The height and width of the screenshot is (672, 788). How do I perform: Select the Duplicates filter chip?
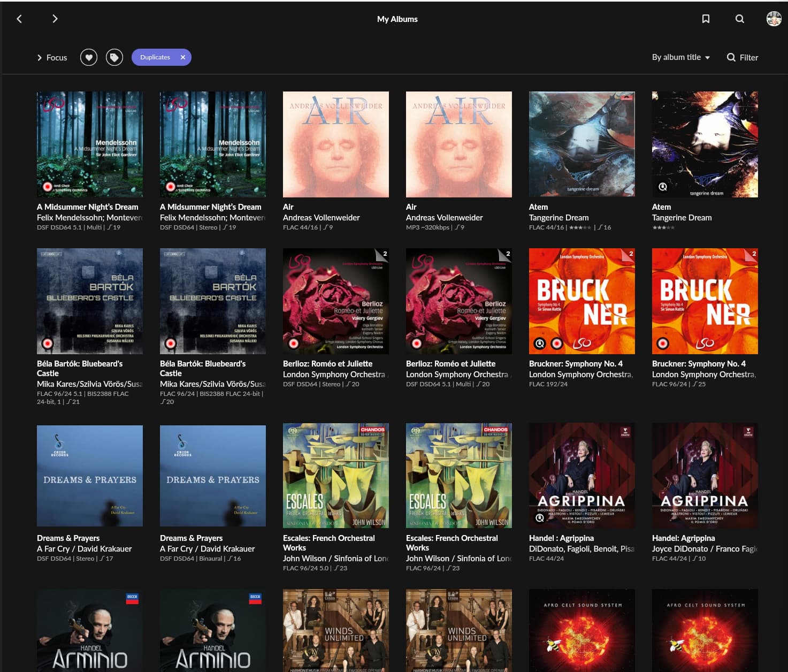[155, 57]
